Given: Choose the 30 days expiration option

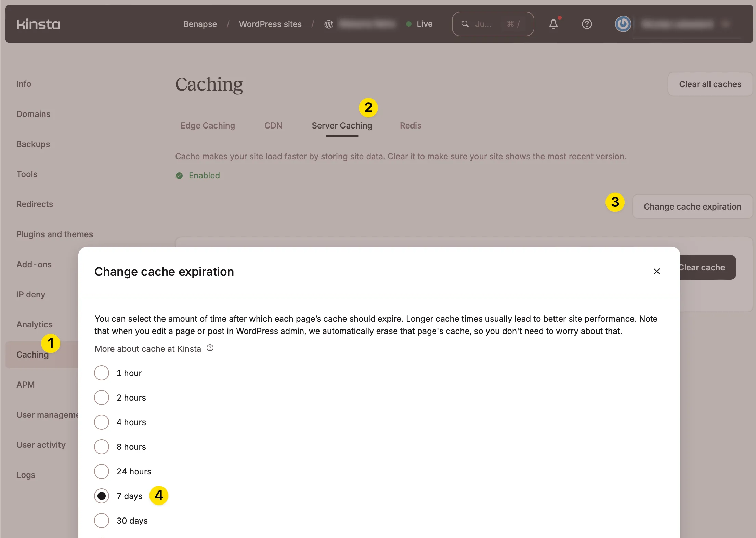Looking at the screenshot, I should (102, 521).
